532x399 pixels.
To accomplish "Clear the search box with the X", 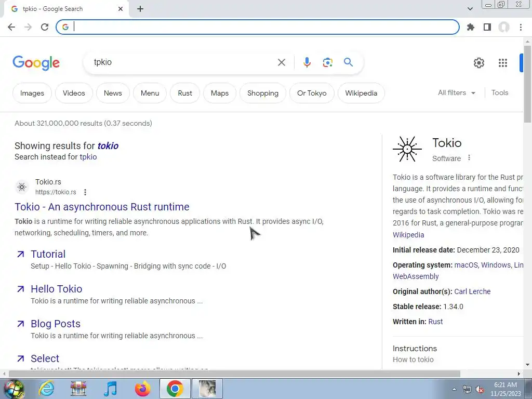I will (282, 62).
